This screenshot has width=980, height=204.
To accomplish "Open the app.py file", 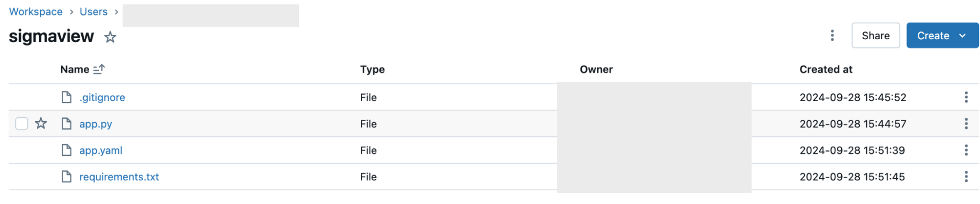I will pos(96,124).
